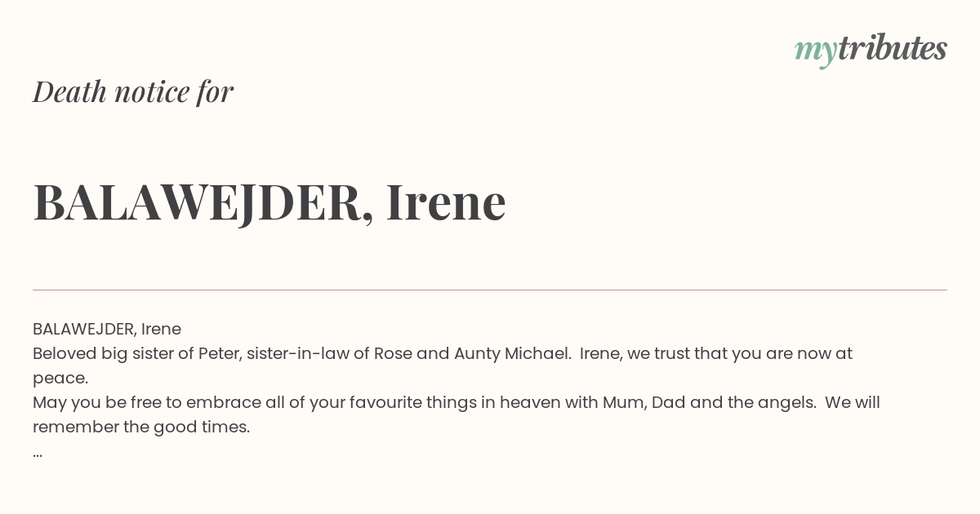The height and width of the screenshot is (514, 980).
Task: Click the mytributes logo
Action: 871,49
